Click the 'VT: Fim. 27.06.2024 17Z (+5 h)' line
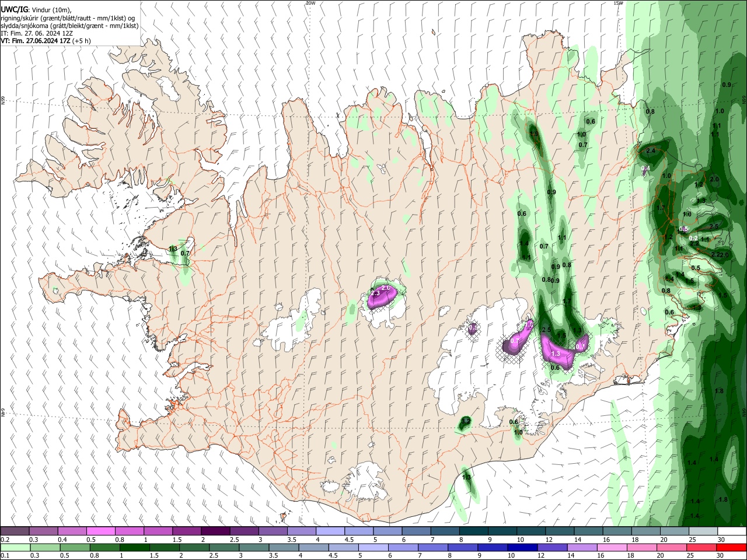This screenshot has width=747, height=560. pyautogui.click(x=46, y=41)
